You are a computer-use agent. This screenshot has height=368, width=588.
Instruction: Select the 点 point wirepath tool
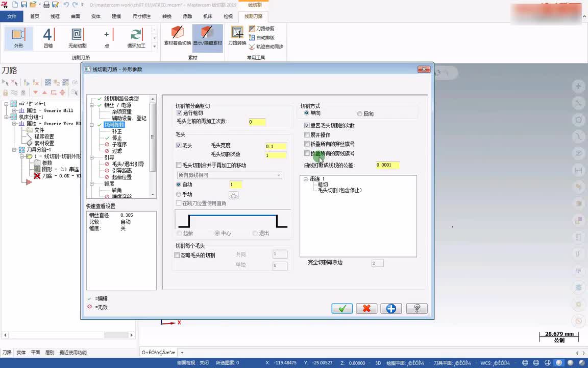point(107,38)
